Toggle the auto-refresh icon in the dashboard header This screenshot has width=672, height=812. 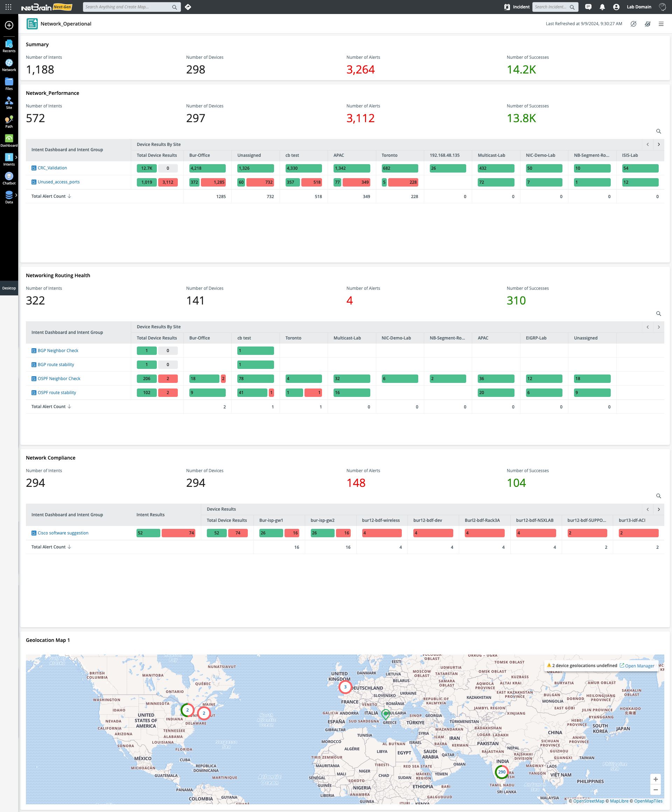[x=634, y=23]
